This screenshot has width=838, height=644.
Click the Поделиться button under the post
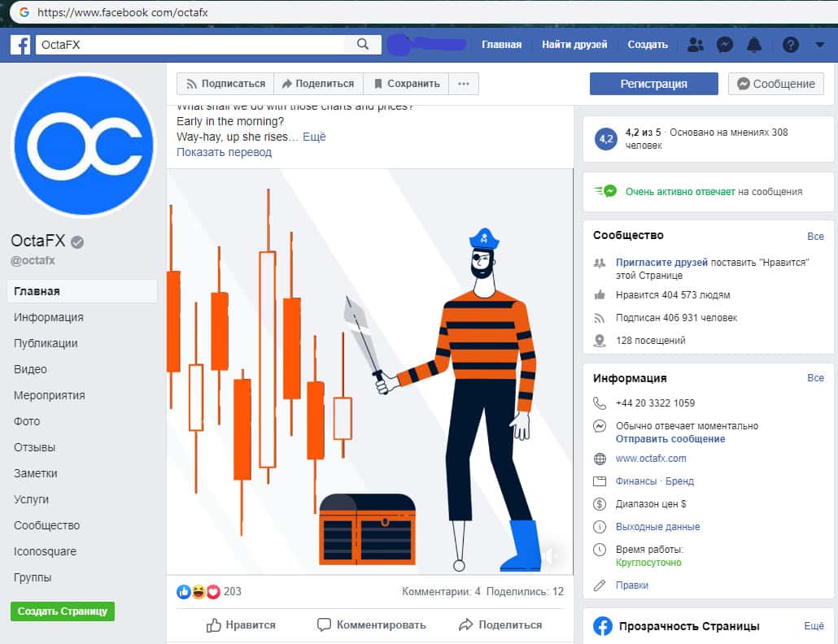[500, 624]
